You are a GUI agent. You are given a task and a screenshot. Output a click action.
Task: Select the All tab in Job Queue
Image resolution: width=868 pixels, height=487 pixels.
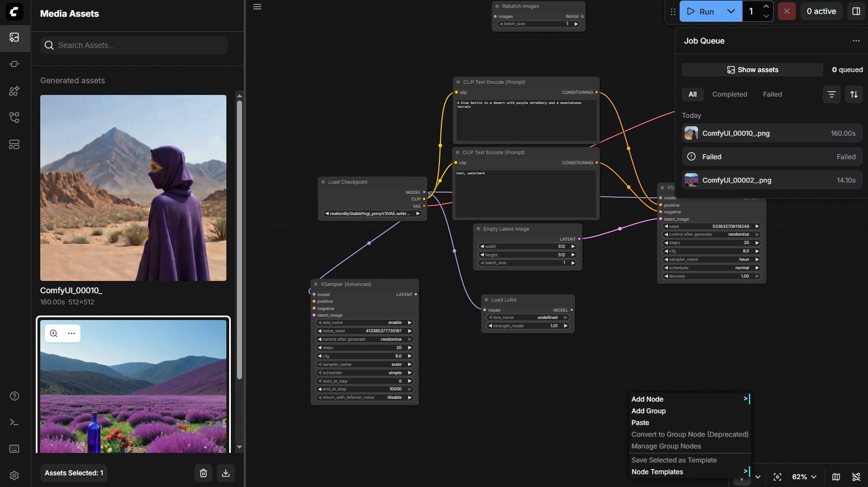point(692,94)
